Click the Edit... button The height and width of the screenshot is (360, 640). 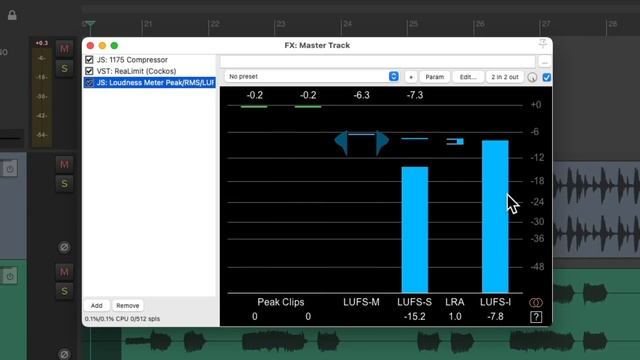point(468,77)
